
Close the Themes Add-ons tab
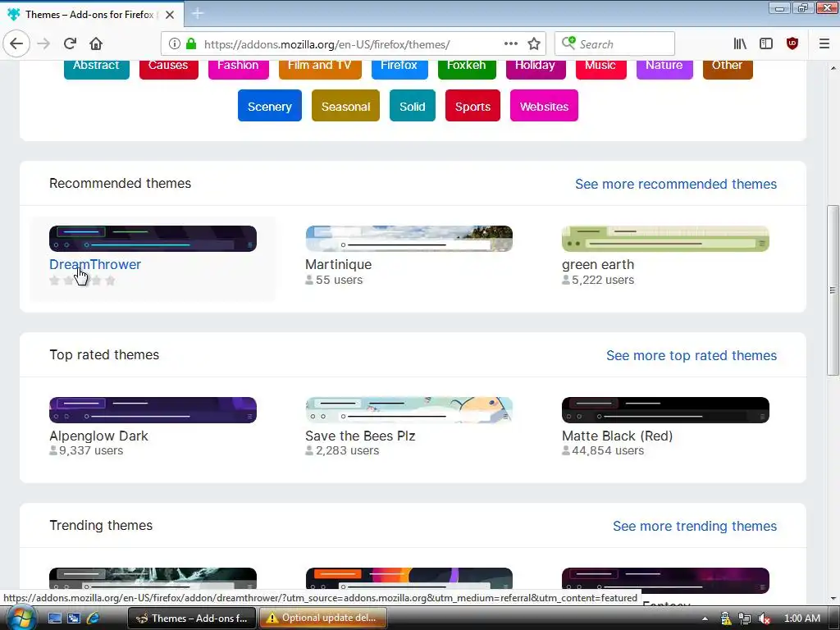(170, 15)
